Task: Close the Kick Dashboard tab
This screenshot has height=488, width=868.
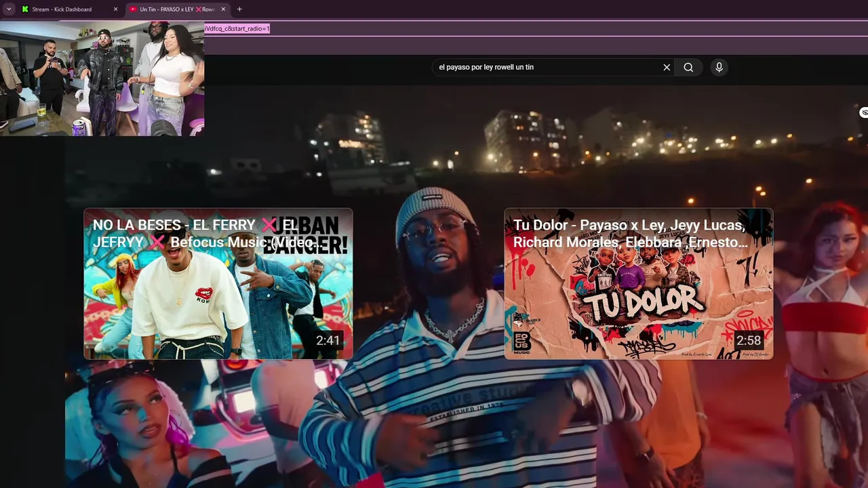Action: [x=115, y=9]
